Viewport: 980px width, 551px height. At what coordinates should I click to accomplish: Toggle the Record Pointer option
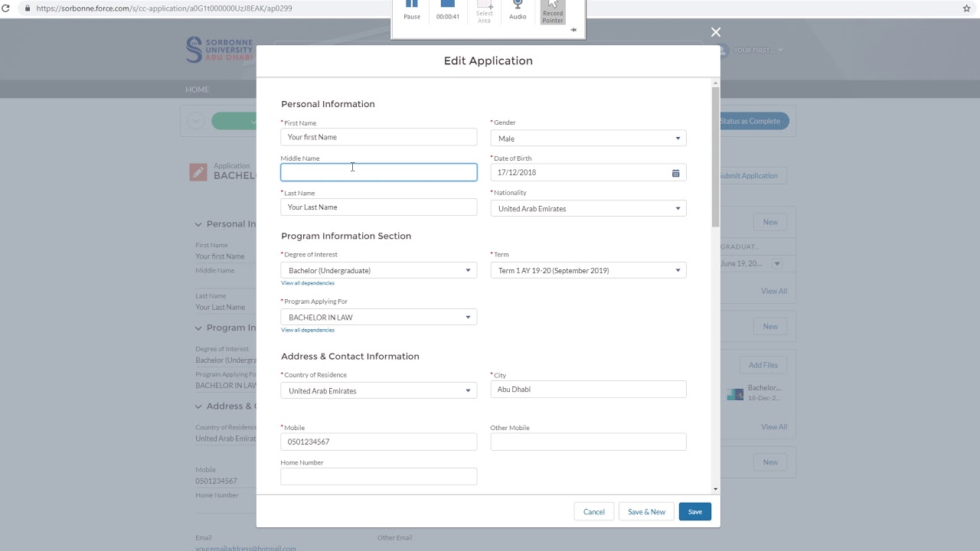click(553, 11)
